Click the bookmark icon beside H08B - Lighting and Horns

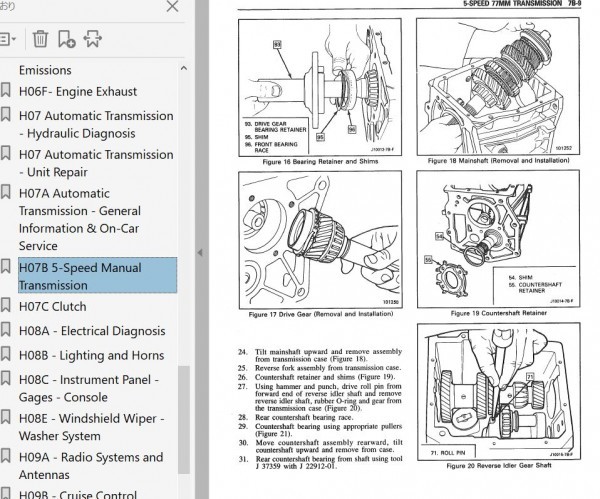[x=5, y=354]
